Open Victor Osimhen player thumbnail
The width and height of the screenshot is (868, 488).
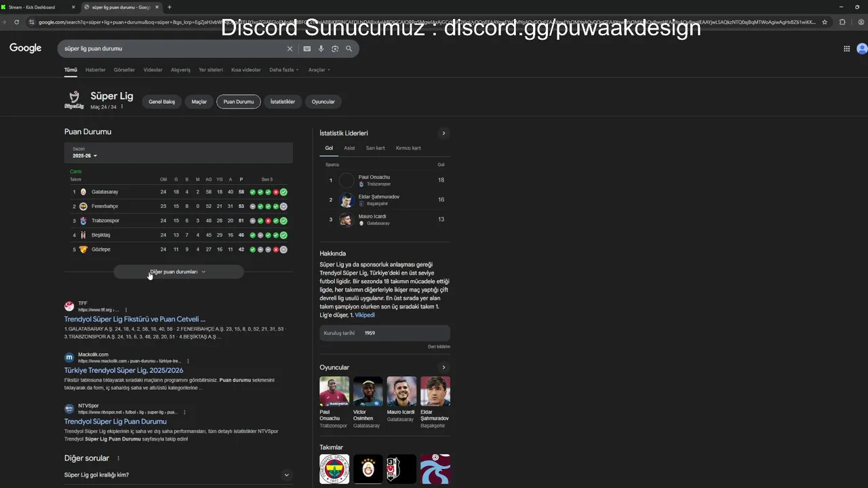(x=368, y=391)
